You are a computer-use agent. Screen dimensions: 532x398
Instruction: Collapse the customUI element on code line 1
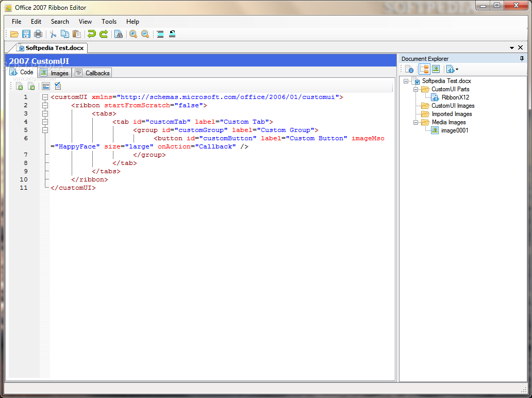coord(45,97)
